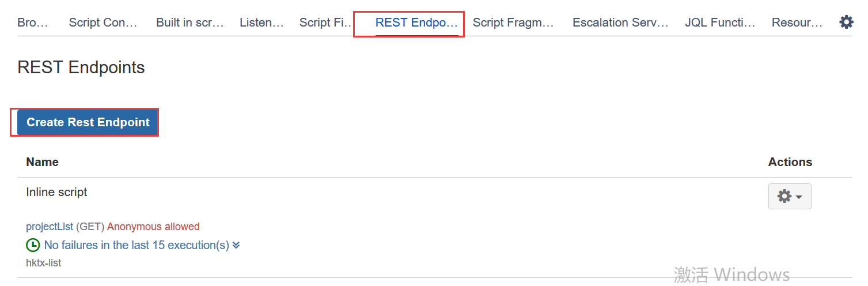Viewport: 868px width, 286px height.
Task: Click the green clock execution status icon
Action: (33, 245)
